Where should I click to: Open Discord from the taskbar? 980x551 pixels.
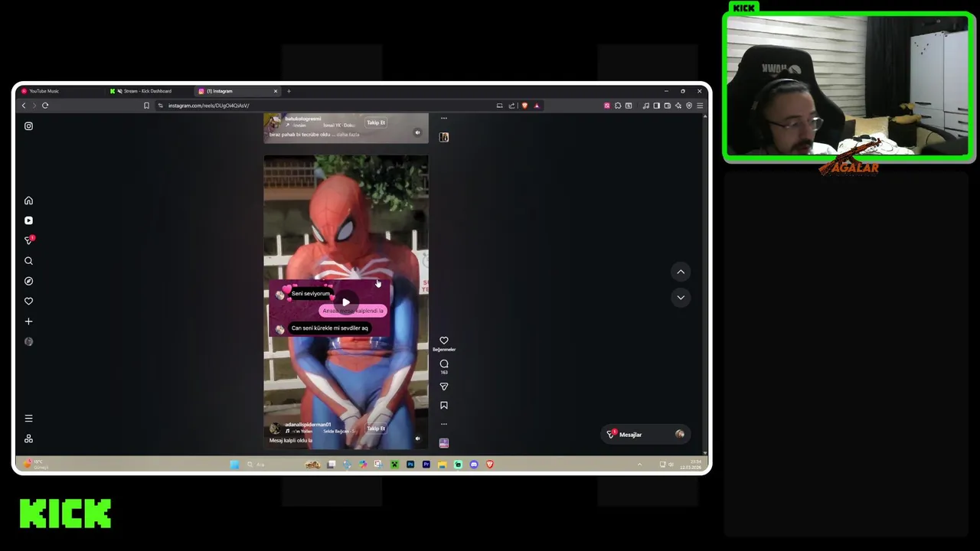click(x=474, y=465)
